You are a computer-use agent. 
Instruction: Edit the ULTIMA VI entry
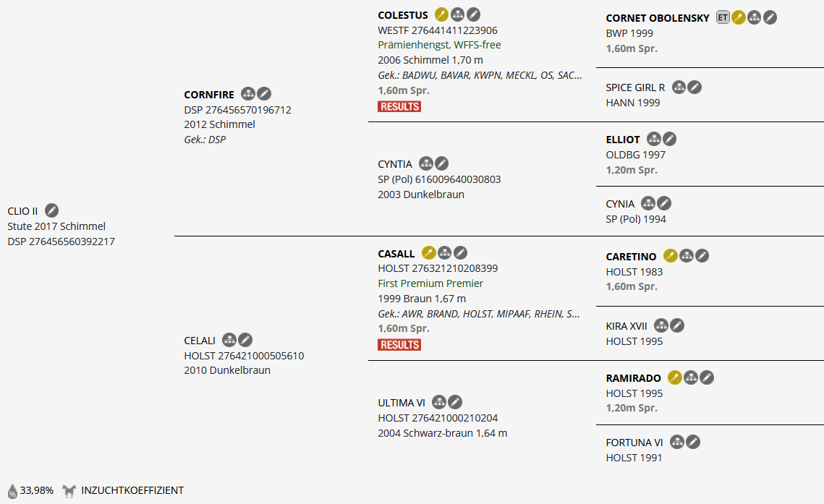[455, 402]
